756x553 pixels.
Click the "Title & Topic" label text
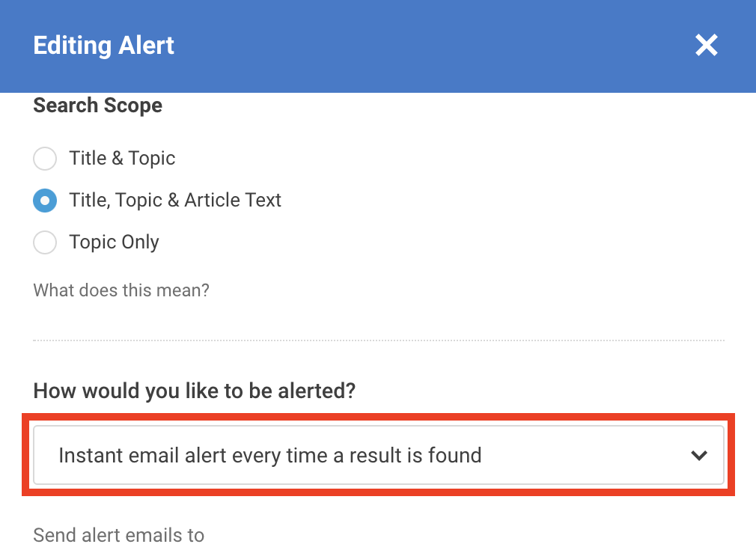[x=122, y=159]
